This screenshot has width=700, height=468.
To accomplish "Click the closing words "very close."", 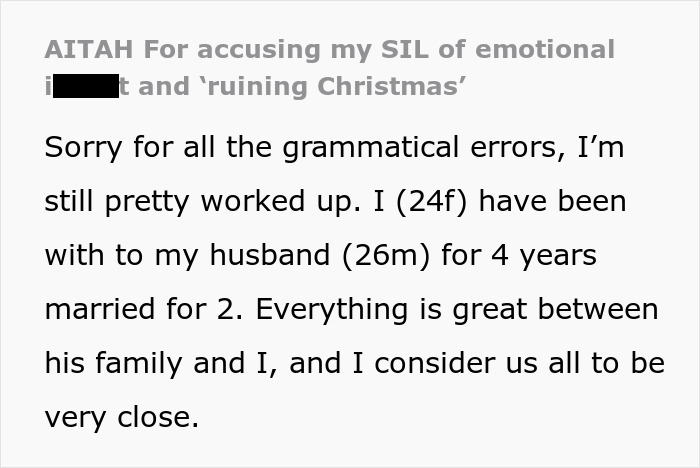I will coord(121,418).
